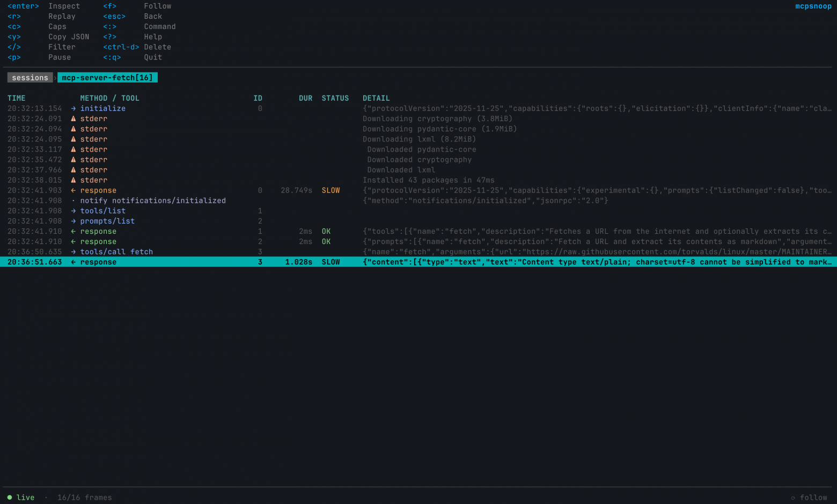
Task: Click incoming arrow icon of 28.749s response
Action: [74, 190]
